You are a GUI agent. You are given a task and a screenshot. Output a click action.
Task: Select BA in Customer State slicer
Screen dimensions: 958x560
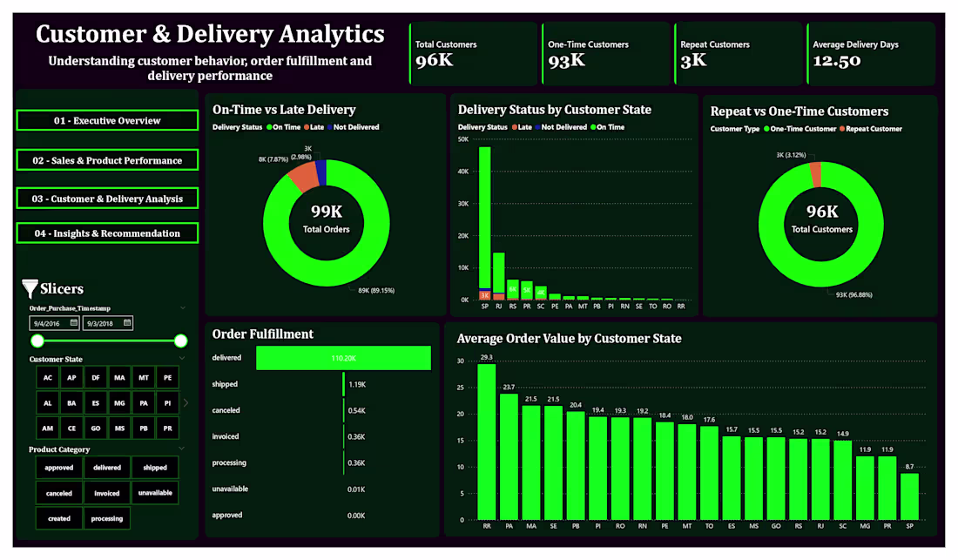(71, 403)
